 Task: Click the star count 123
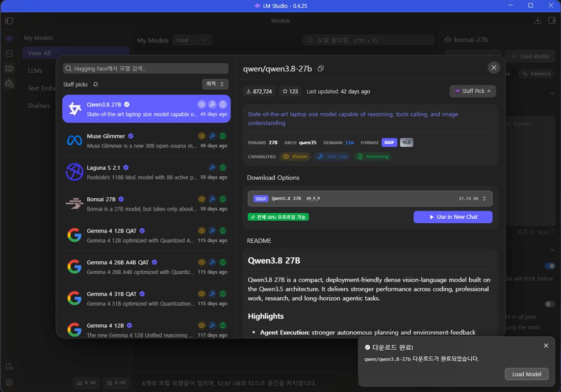[x=290, y=92]
